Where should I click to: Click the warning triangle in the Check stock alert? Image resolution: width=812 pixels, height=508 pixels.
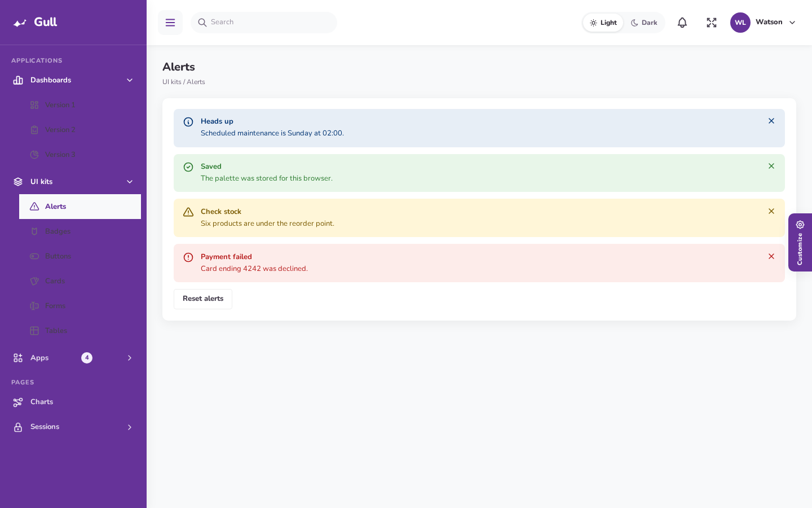point(188,212)
